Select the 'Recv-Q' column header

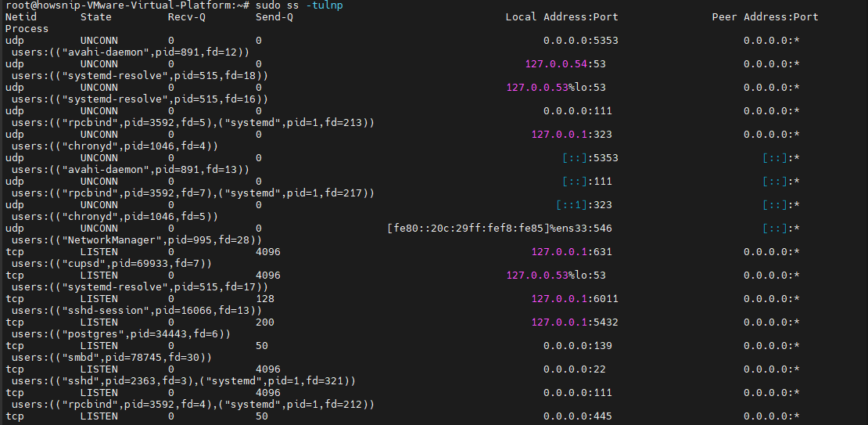pos(187,17)
